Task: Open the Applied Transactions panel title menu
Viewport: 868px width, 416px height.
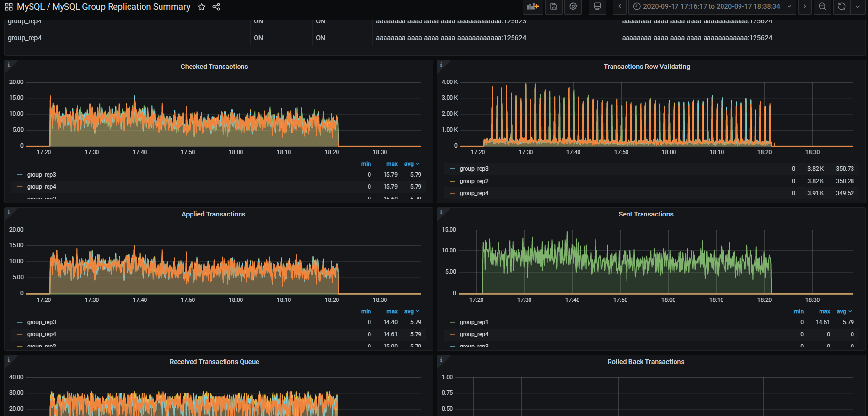Action: [213, 214]
